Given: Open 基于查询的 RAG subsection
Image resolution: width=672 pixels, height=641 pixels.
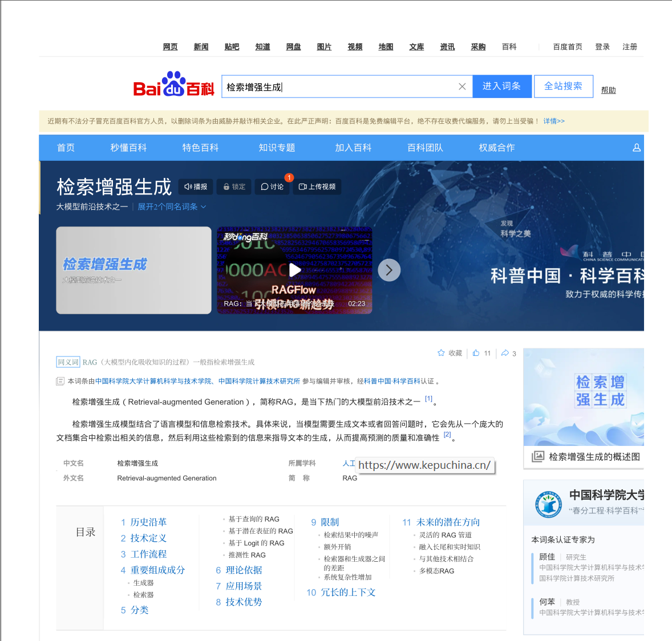Looking at the screenshot, I should (254, 519).
